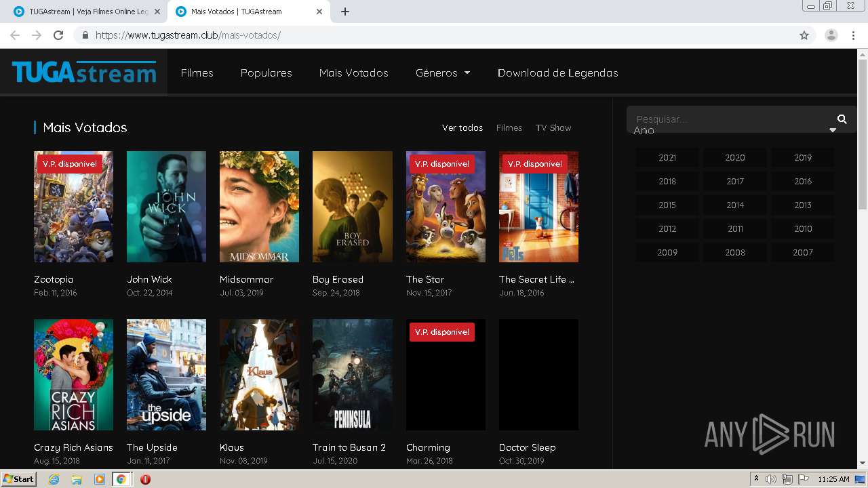Open a new browser tab

[x=344, y=12]
